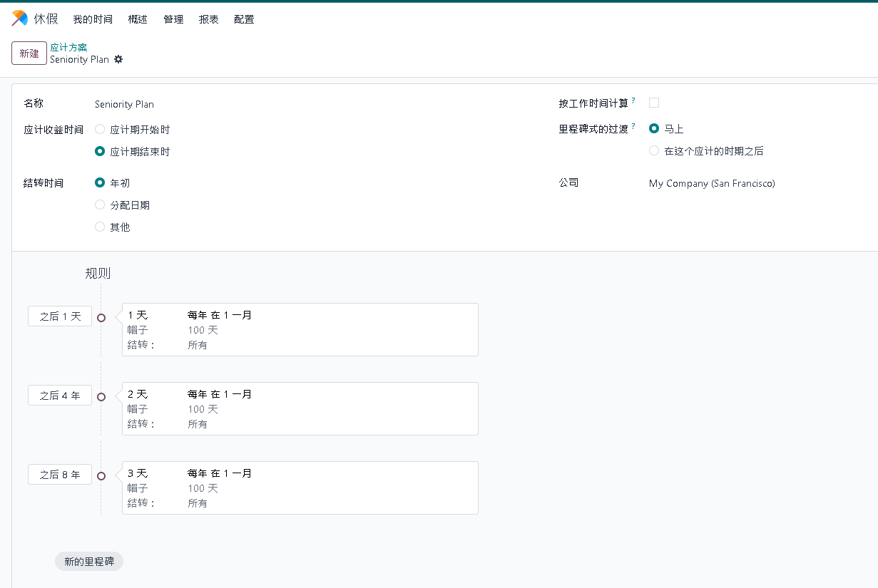Open the 配置 menu
878x588 pixels.
[x=244, y=19]
